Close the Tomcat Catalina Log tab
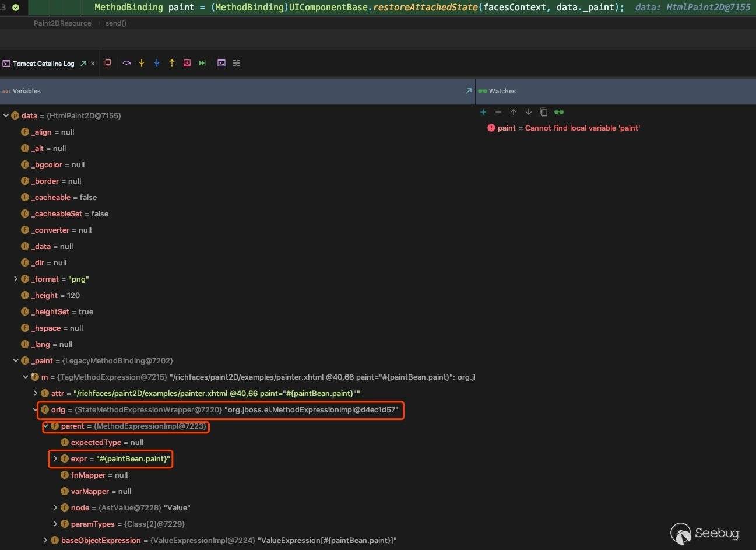The image size is (756, 550). pyautogui.click(x=93, y=64)
